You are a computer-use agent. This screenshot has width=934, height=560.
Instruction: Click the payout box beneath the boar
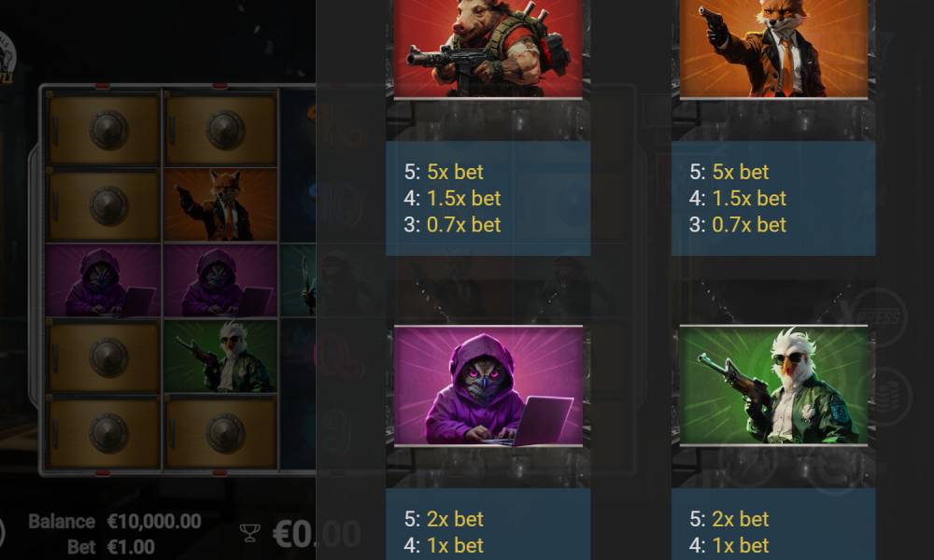pyautogui.click(x=488, y=198)
